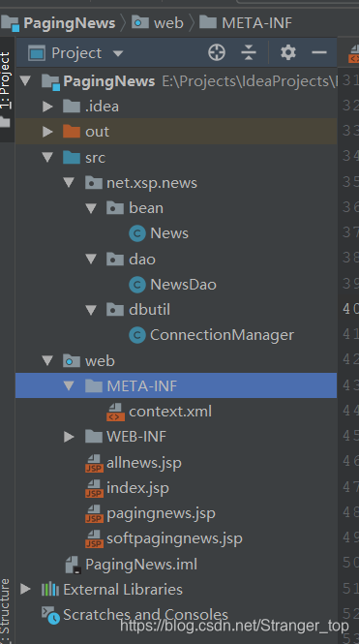
Task: Select PagingNews.iml file name
Action: tap(141, 565)
